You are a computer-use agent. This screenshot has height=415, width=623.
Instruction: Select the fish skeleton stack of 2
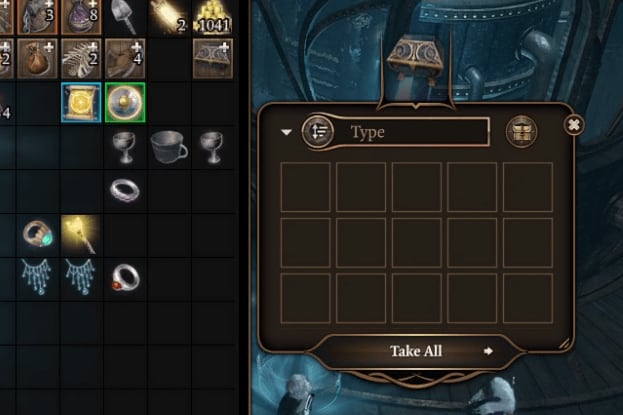click(81, 59)
